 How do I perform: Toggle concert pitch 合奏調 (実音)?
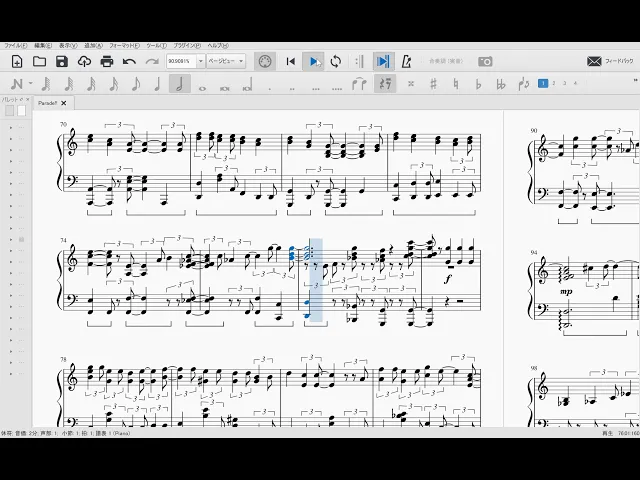pyautogui.click(x=446, y=61)
